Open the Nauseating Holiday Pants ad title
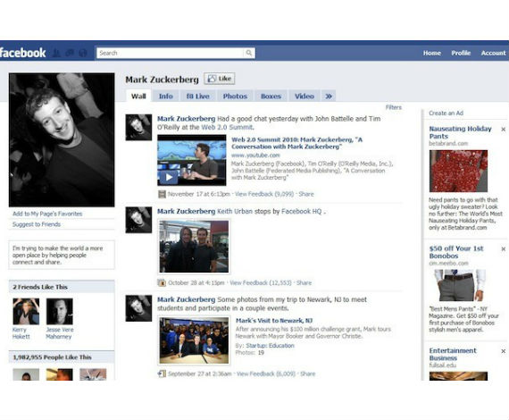 460,132
